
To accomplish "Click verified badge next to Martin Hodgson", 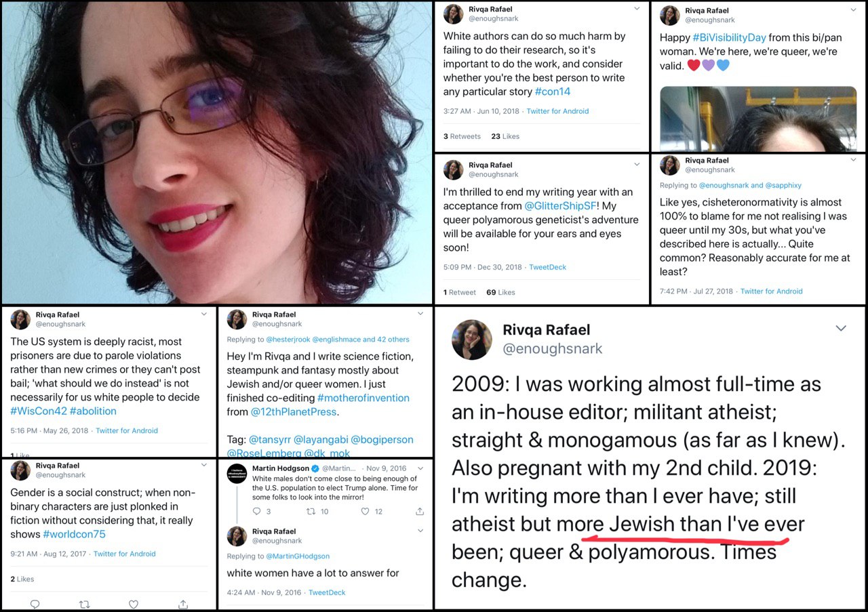I will click(x=315, y=468).
